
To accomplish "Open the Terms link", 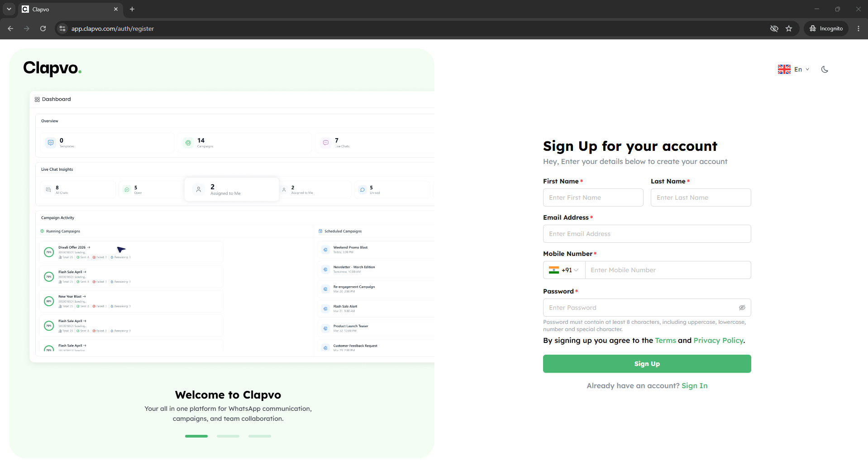I will pos(665,340).
